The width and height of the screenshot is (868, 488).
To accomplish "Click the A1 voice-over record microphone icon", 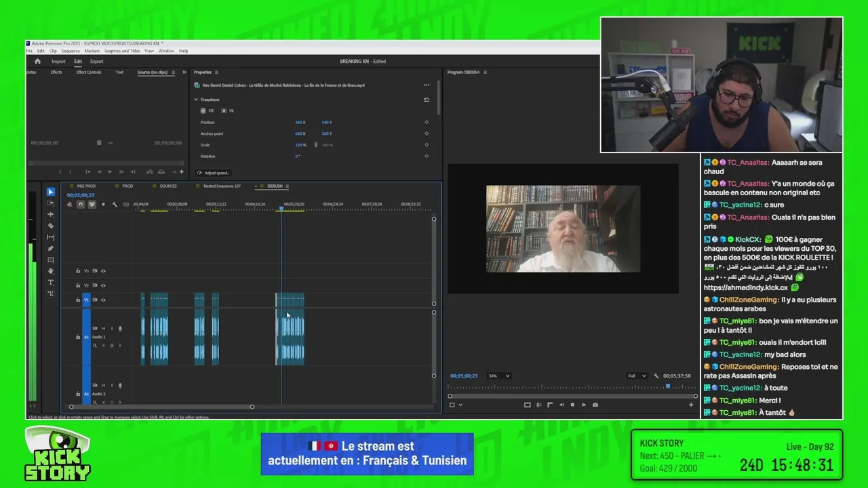I will click(x=120, y=329).
